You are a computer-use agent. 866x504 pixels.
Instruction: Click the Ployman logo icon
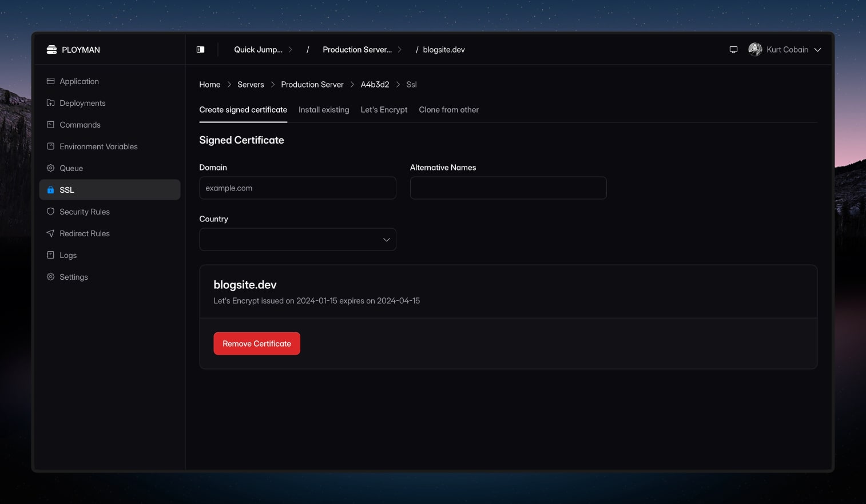tap(51, 50)
